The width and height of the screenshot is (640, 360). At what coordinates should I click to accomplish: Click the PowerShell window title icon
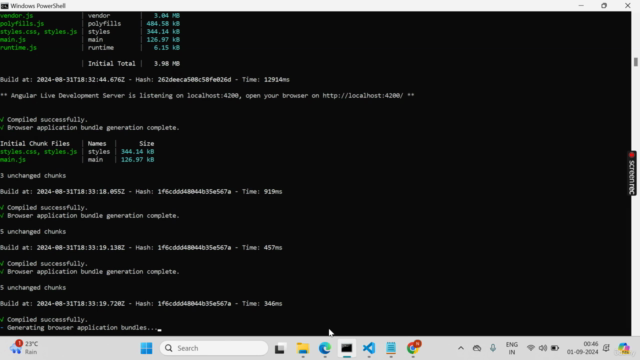4,6
